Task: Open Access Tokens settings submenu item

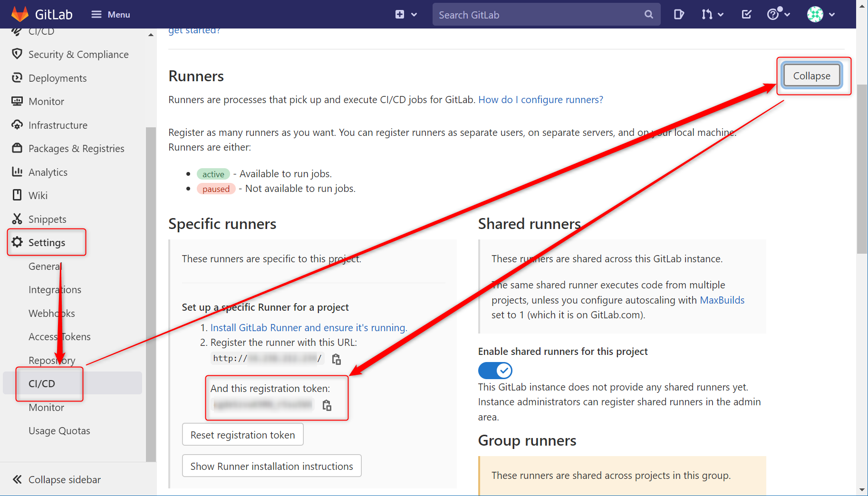Action: (59, 336)
